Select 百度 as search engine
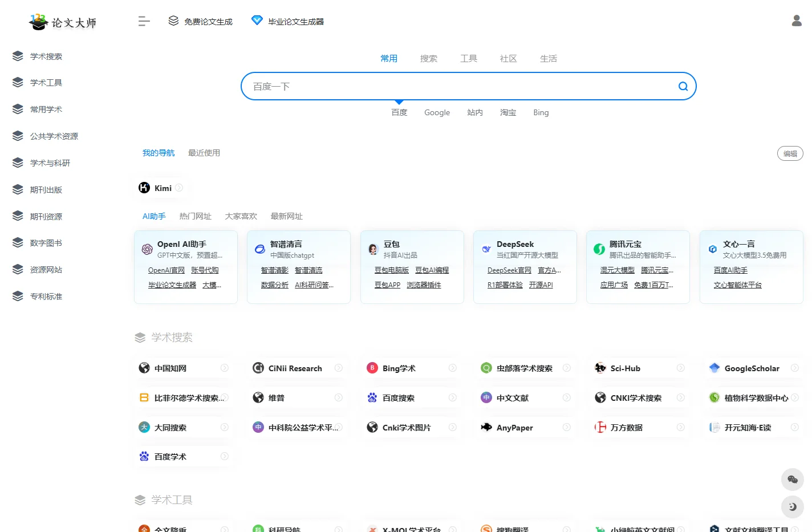 click(x=399, y=113)
